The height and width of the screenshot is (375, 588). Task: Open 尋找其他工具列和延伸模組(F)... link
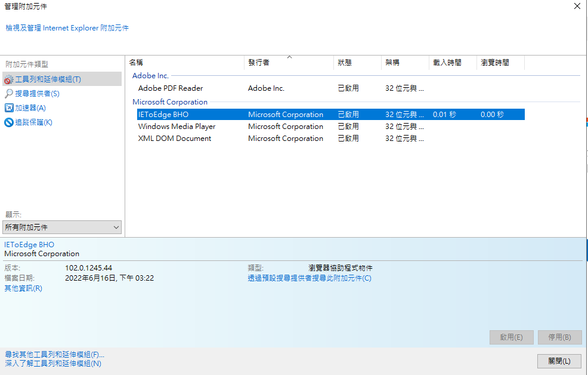pos(54,354)
